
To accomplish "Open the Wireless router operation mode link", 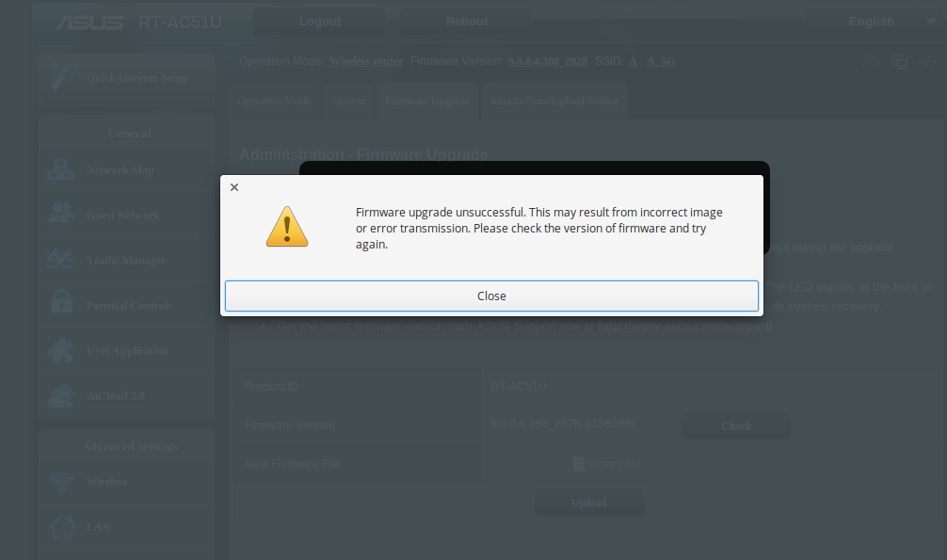I will pyautogui.click(x=366, y=61).
